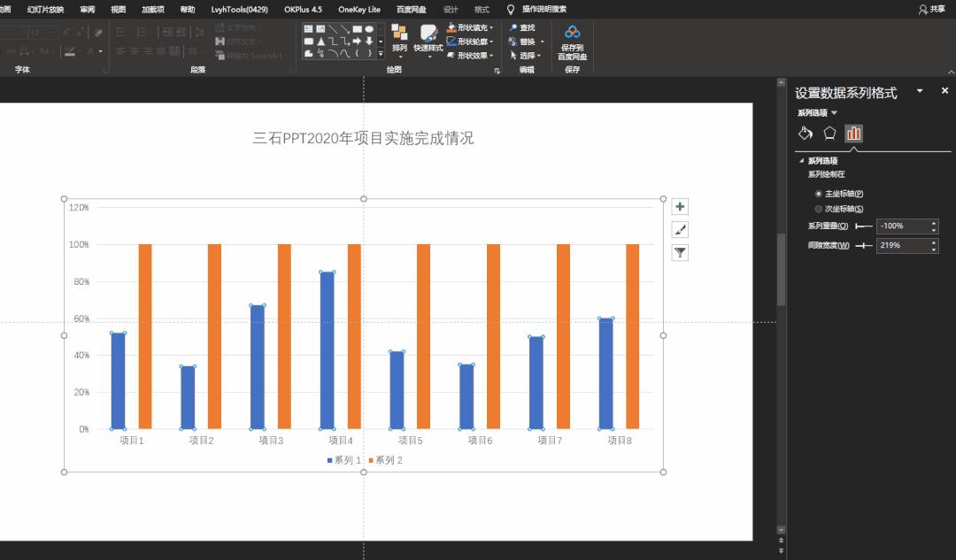Open the chart filters funnel icon

click(x=679, y=252)
